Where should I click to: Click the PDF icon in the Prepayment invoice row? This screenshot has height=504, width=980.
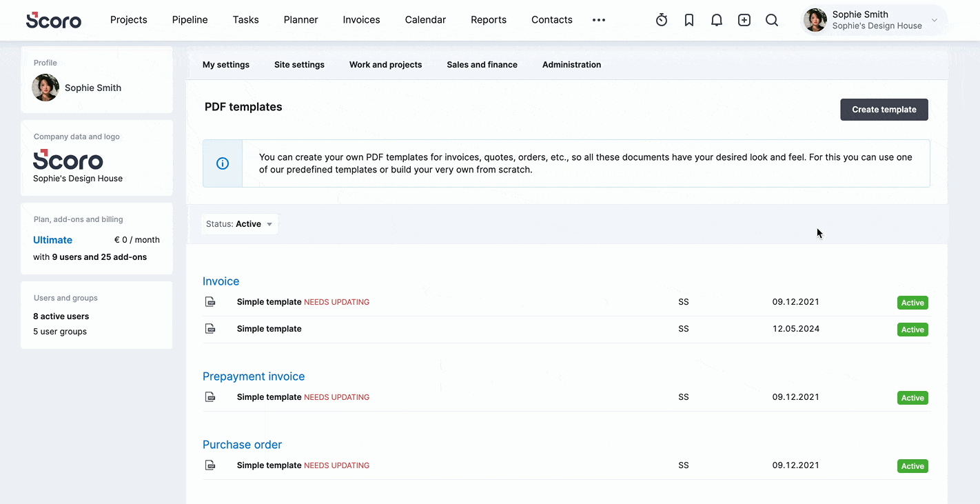210,397
